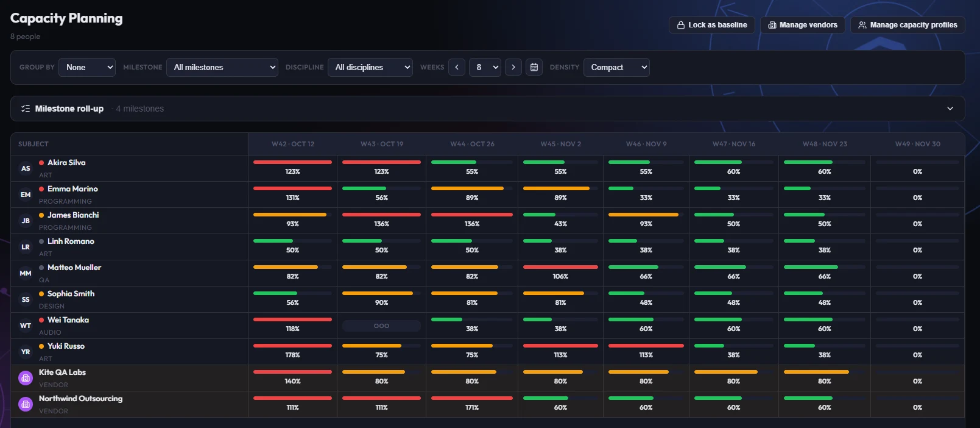
Task: Click Akira Silva's 123% bar in W42
Action: (292, 162)
